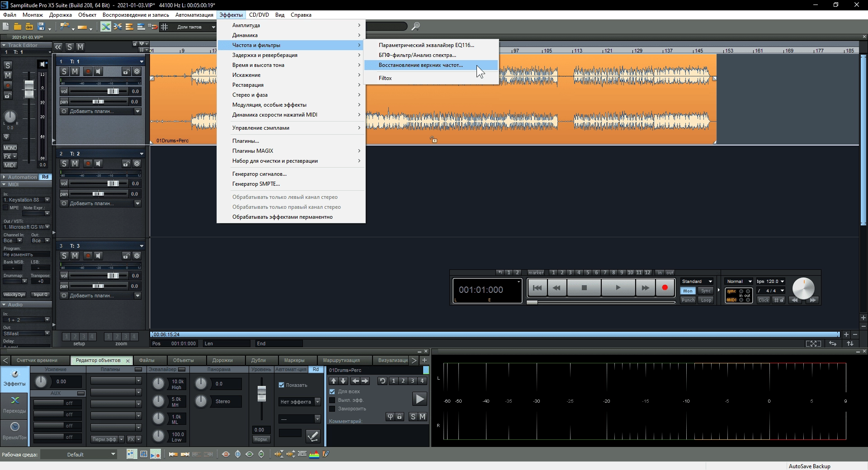Click the red Record transport button
Screen dimensions: 868x470
point(665,288)
